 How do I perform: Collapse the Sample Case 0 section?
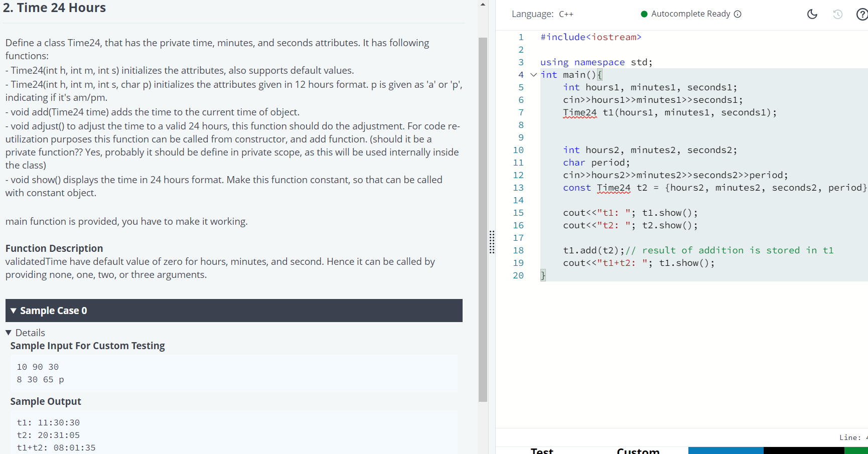[234, 311]
